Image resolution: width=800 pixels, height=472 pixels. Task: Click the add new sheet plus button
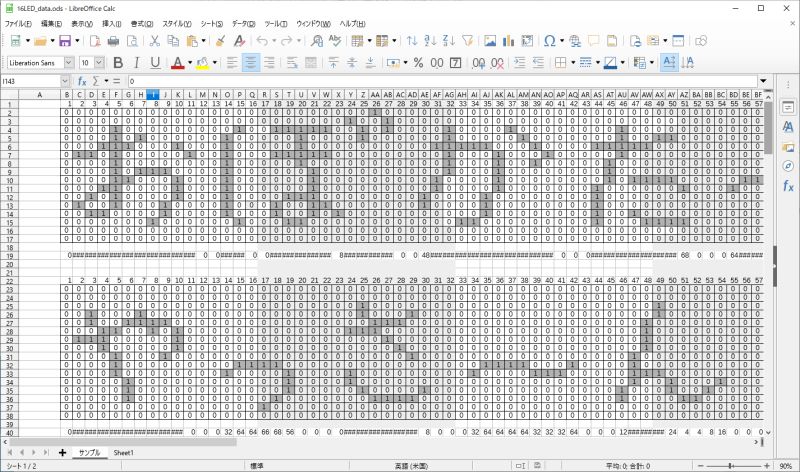pyautogui.click(x=62, y=453)
